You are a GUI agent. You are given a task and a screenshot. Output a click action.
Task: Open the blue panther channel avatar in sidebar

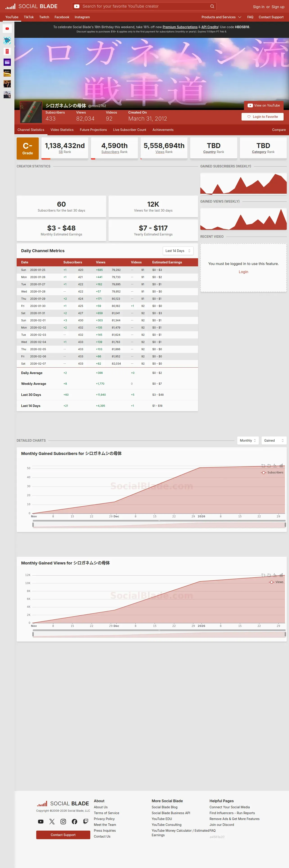7,40
